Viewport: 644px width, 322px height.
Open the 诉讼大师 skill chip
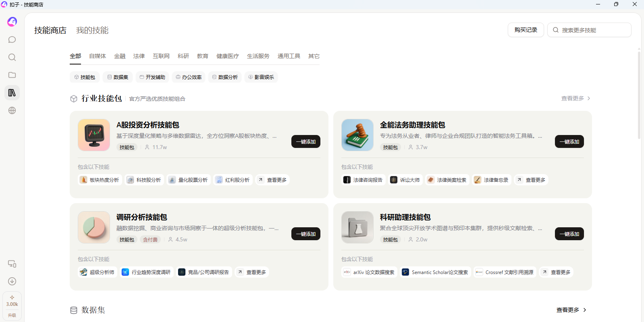pyautogui.click(x=405, y=180)
